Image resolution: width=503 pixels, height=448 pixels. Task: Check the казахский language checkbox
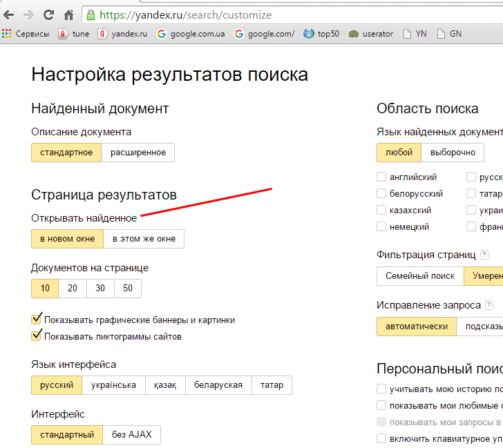click(x=381, y=211)
